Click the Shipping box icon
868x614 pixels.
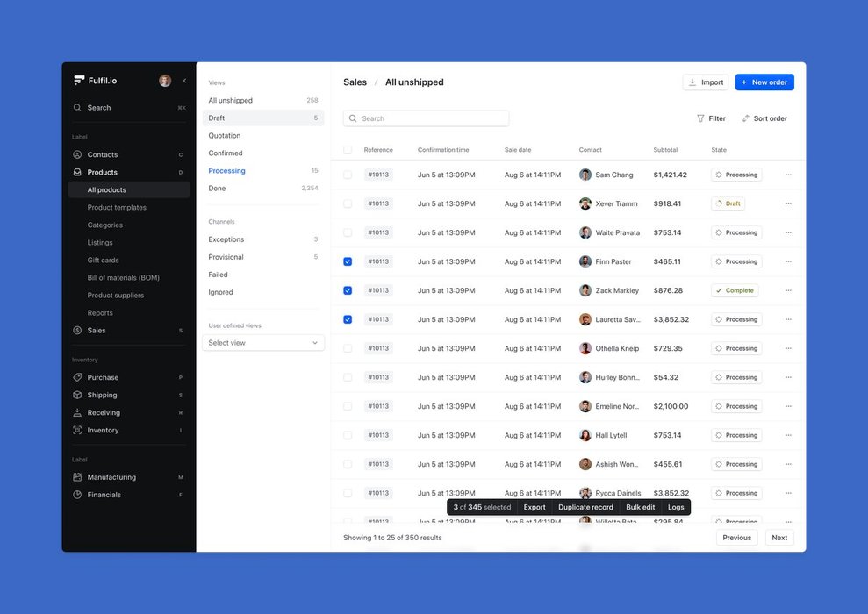click(x=77, y=395)
